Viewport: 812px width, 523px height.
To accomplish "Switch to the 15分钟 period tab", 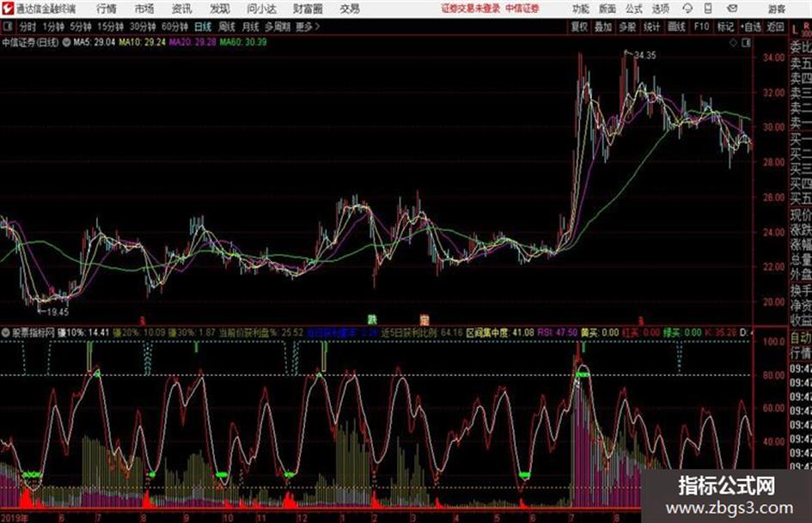I will [x=111, y=27].
